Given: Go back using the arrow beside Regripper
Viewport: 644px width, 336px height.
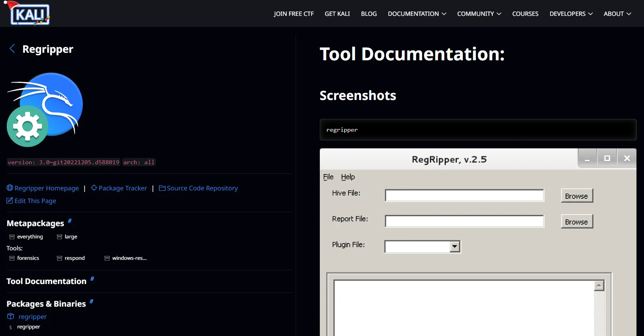Looking at the screenshot, I should (12, 49).
